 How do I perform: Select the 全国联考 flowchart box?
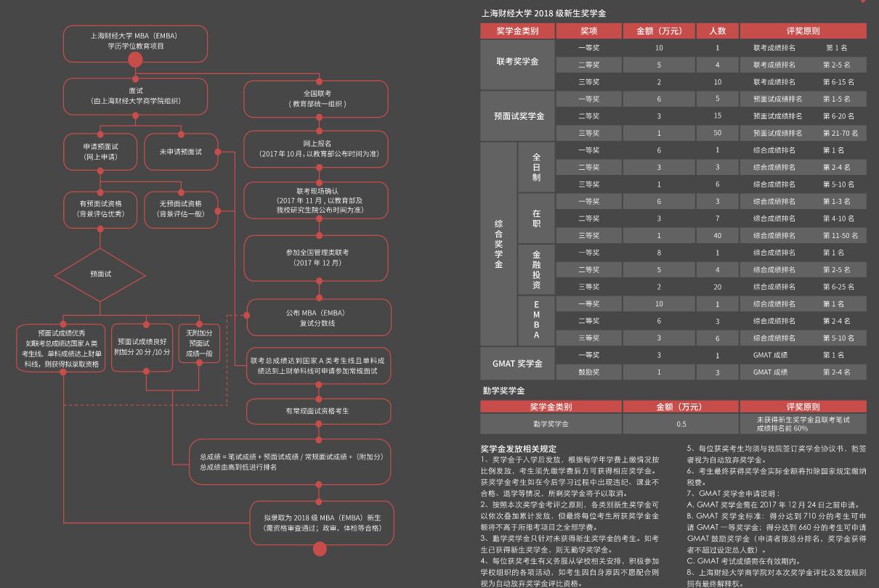point(317,99)
